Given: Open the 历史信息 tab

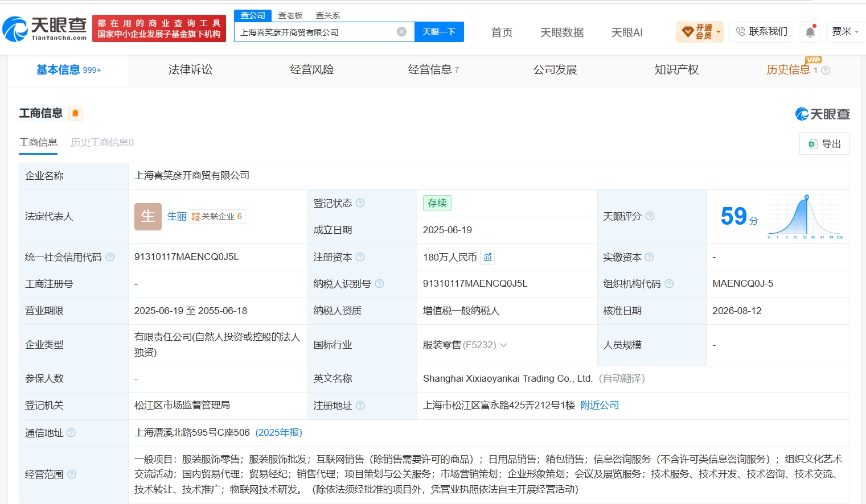Looking at the screenshot, I should tap(788, 69).
